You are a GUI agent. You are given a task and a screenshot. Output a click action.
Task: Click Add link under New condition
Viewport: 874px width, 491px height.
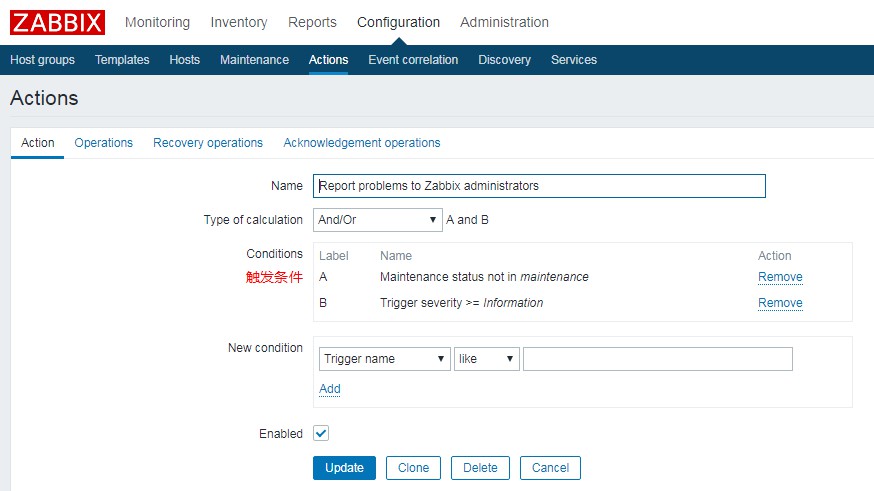click(x=330, y=389)
